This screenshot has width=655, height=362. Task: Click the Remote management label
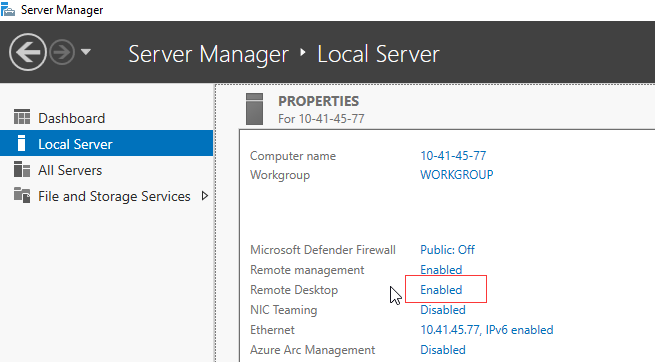[x=307, y=270]
